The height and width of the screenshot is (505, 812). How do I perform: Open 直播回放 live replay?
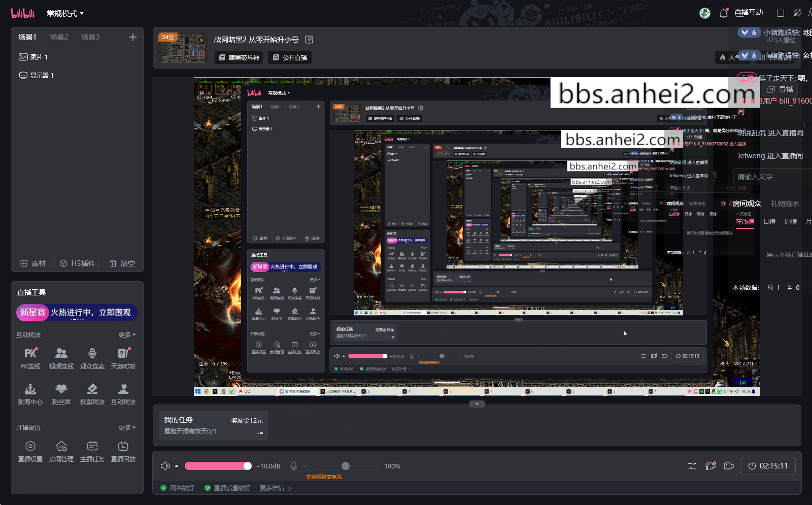pos(123,451)
